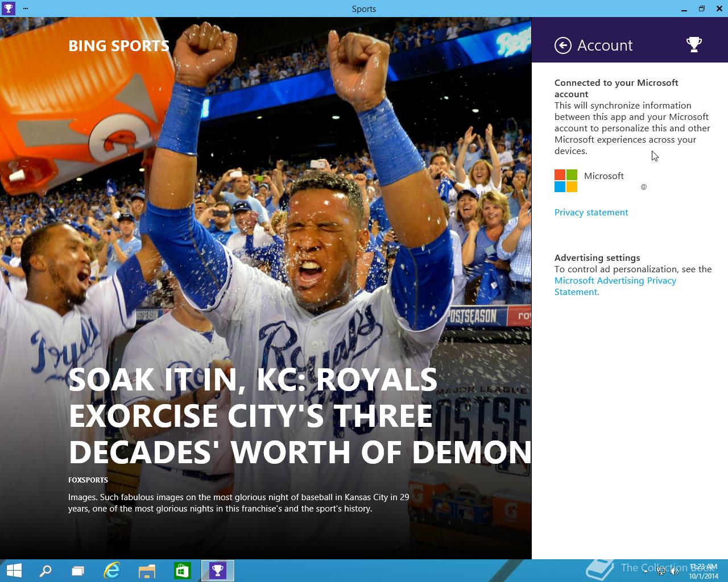The image size is (728, 582).
Task: Open the Store app from taskbar
Action: coord(183,571)
